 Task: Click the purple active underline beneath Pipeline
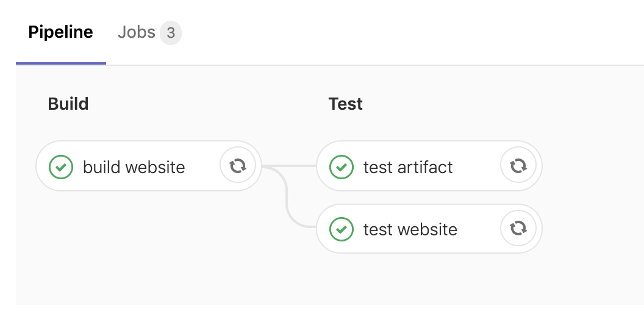coord(61,63)
